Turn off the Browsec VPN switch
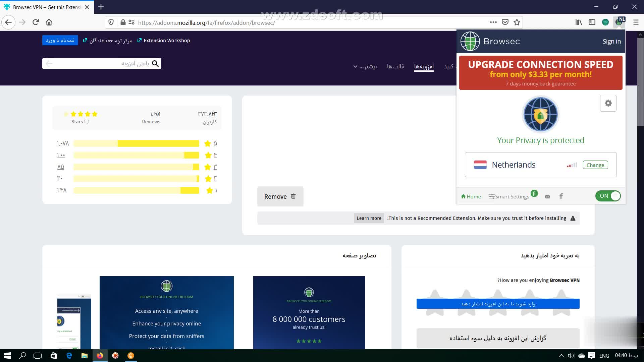The width and height of the screenshot is (644, 362). coord(608,196)
